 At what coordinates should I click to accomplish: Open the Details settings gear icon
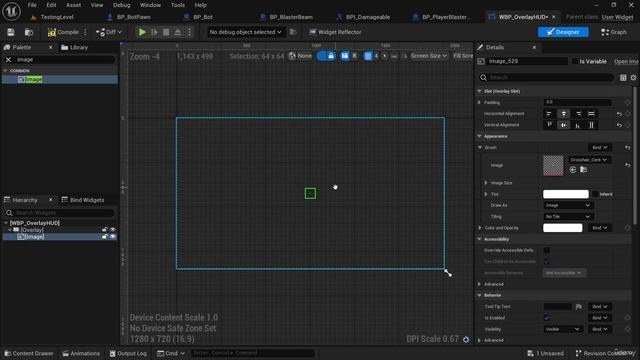(x=633, y=78)
